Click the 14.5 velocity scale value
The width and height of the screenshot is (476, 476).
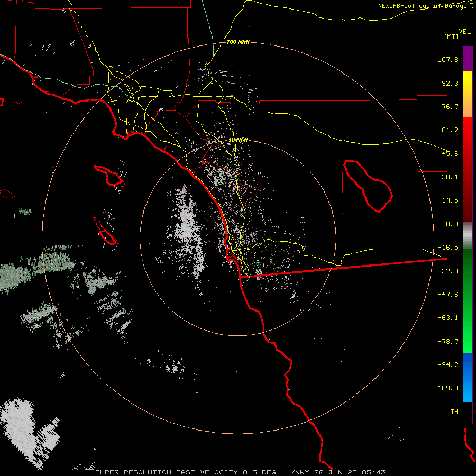(x=450, y=200)
